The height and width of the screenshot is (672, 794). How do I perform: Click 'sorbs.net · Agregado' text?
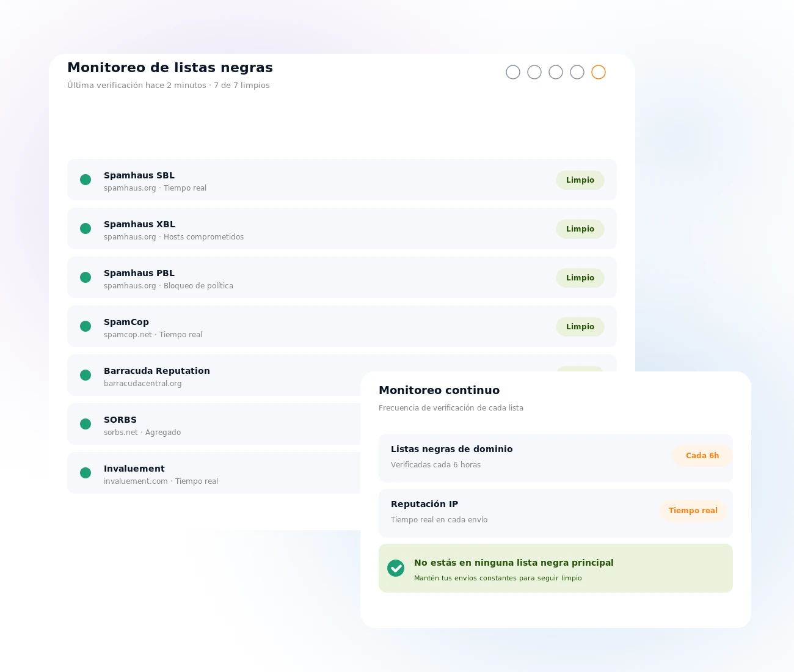[142, 433]
